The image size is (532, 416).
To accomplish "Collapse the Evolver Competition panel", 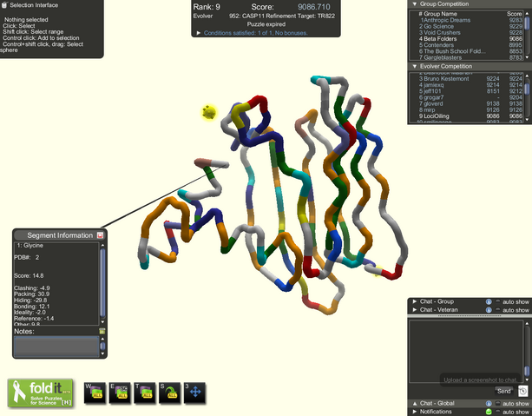I will [x=414, y=66].
